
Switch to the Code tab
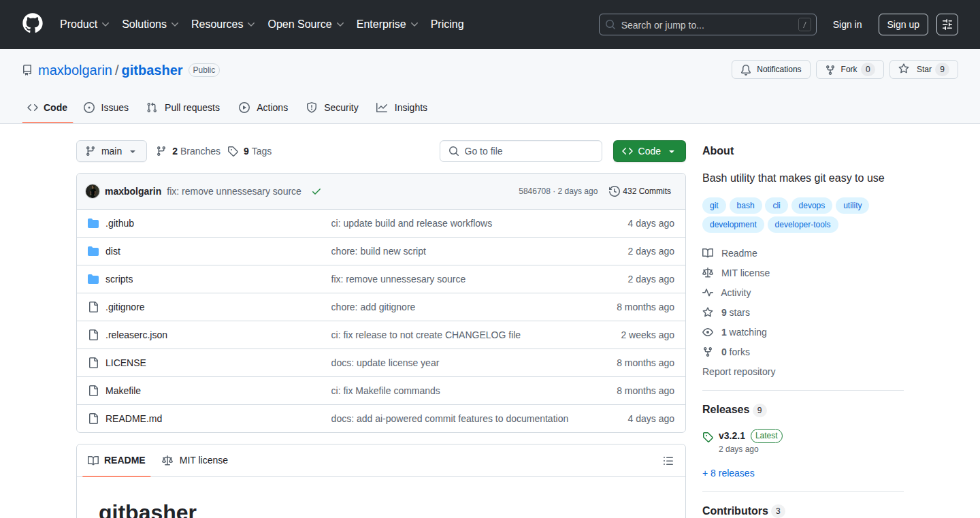pos(48,108)
